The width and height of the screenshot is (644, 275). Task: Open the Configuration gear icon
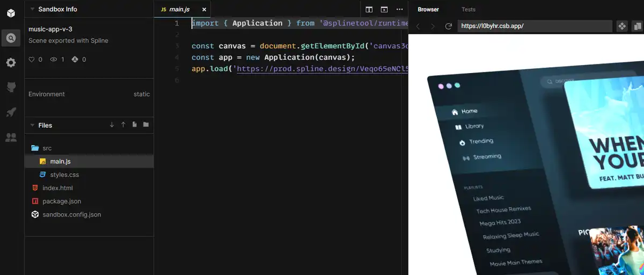[x=11, y=63]
